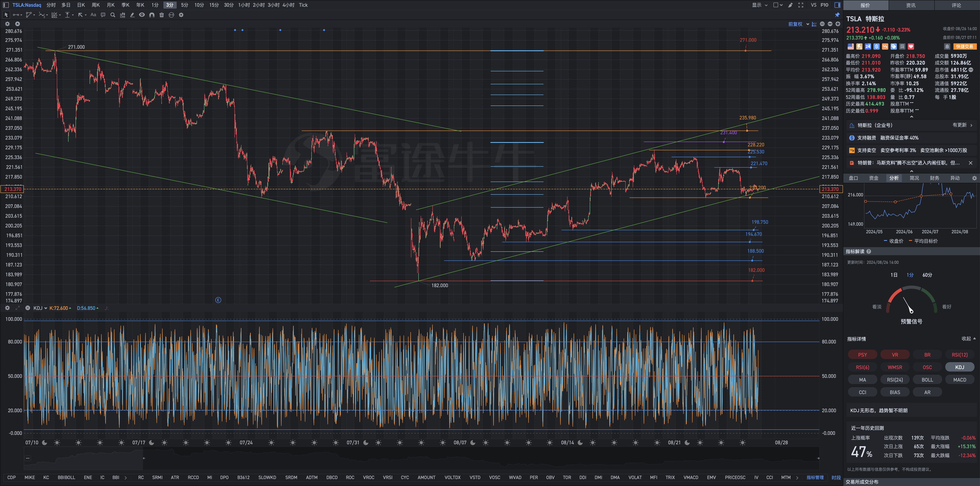Toggle the right quote sidebar panel

click(x=837, y=5)
